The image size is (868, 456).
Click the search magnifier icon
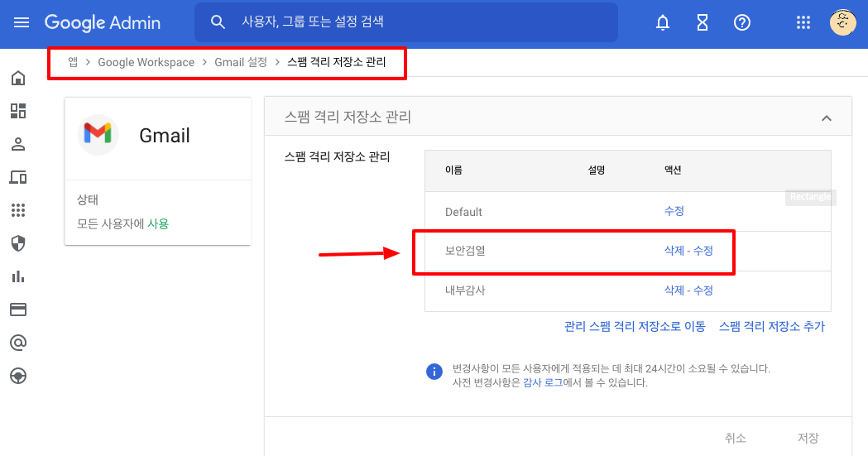[x=218, y=22]
